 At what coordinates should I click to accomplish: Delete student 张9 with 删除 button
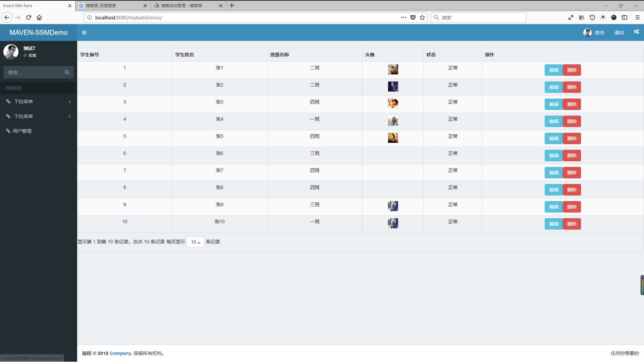(x=572, y=207)
